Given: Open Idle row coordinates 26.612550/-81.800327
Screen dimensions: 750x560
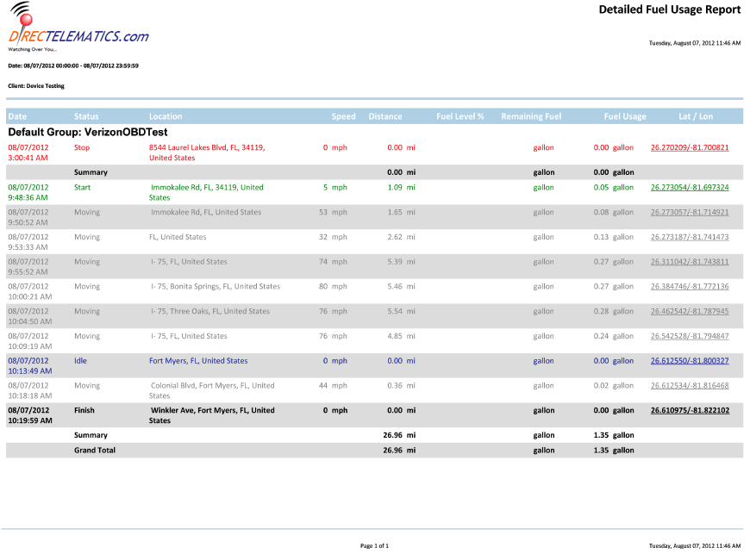Looking at the screenshot, I should tap(689, 361).
